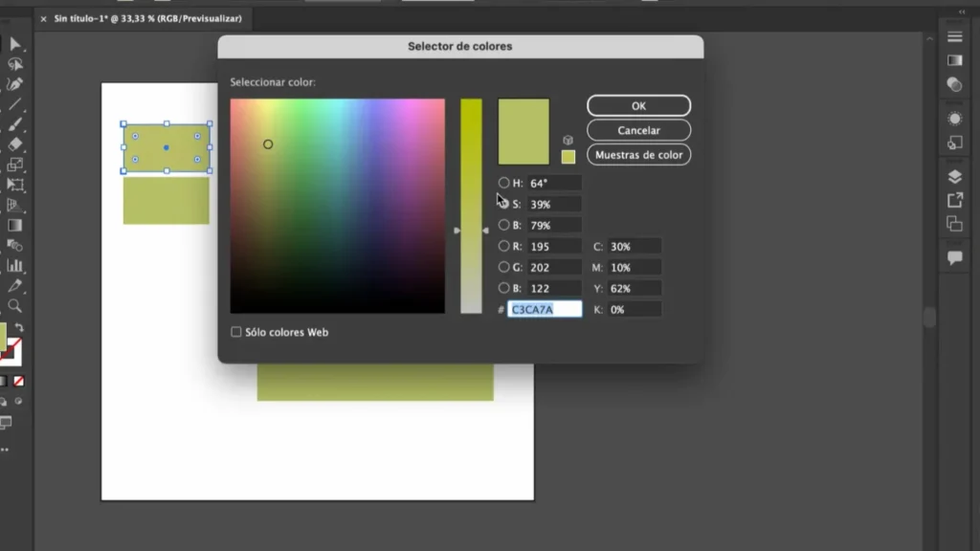Image resolution: width=980 pixels, height=551 pixels.
Task: Open the Gradient panel in right dock
Action: [x=954, y=60]
